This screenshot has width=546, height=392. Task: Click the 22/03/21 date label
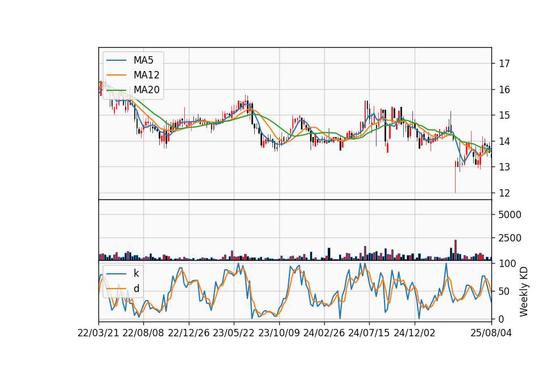[98, 333]
